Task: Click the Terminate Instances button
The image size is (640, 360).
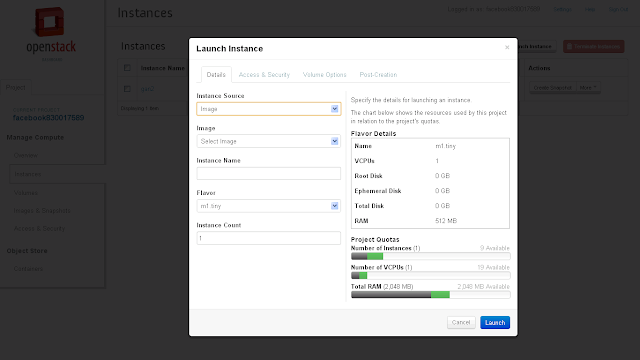Action: (x=593, y=47)
